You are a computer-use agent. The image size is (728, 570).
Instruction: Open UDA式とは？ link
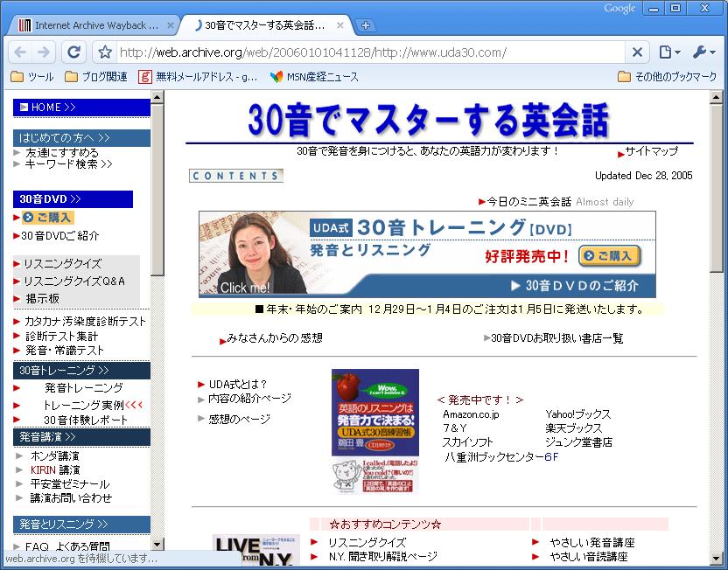238,385
